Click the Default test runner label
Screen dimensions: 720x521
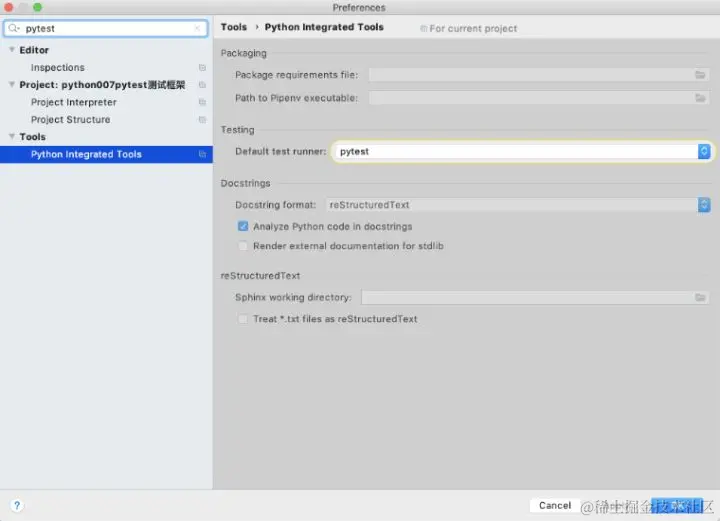(281, 151)
